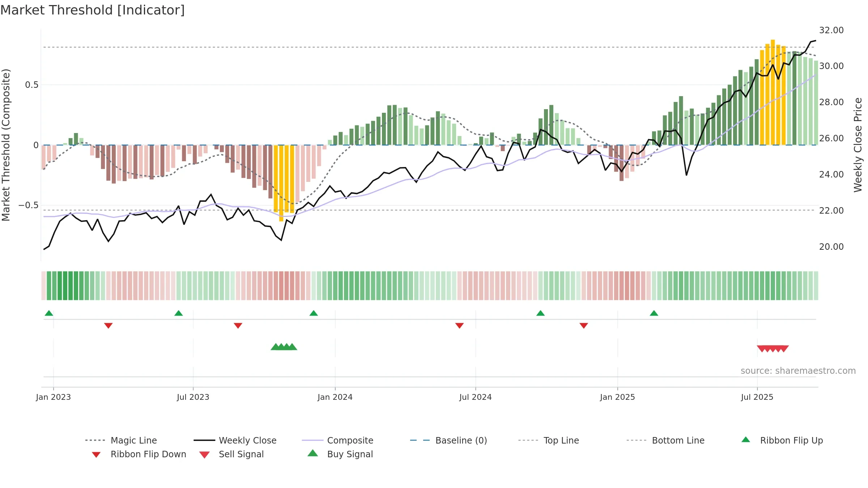Click the 26.00 price axis label

pos(831,138)
